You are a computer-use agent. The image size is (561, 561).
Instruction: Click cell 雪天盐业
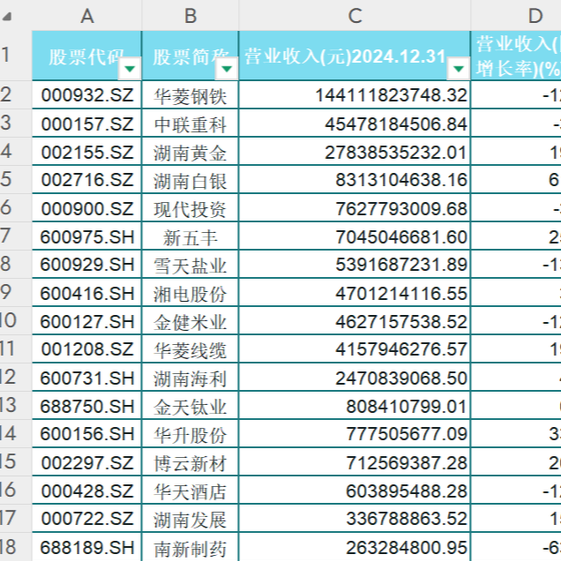pos(190,264)
